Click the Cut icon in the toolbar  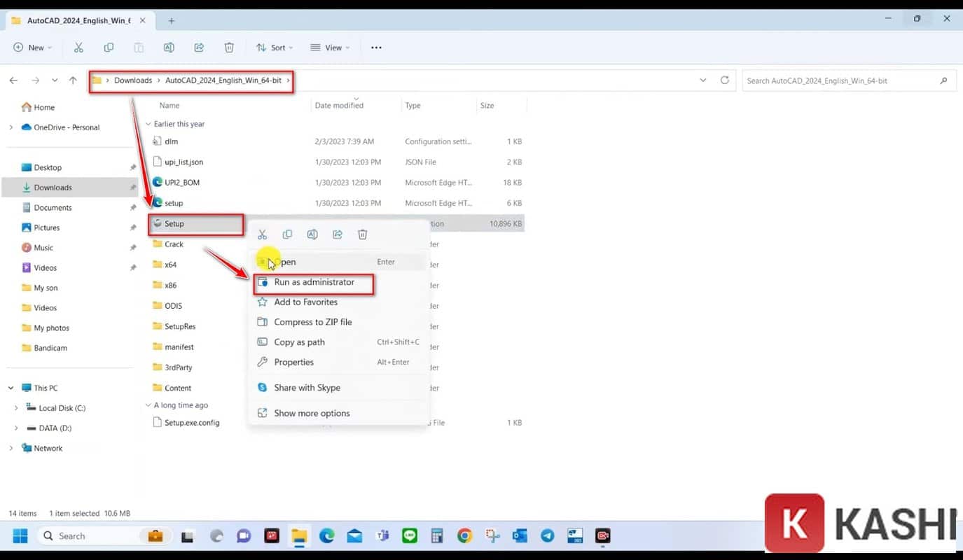[x=78, y=48]
